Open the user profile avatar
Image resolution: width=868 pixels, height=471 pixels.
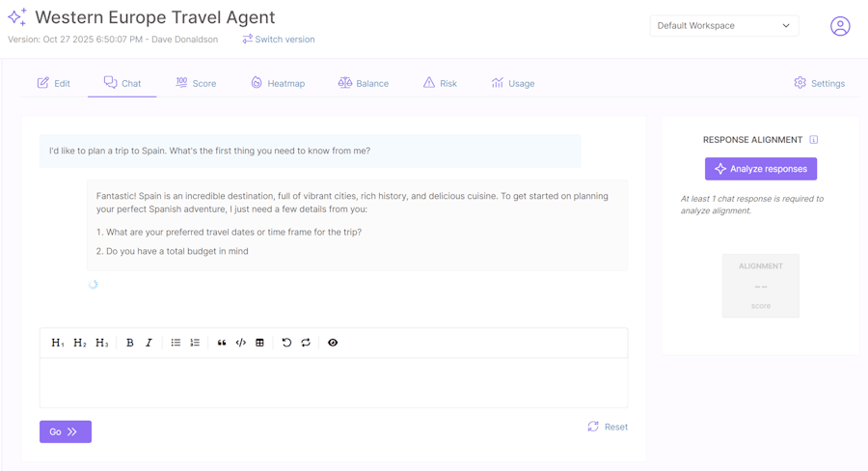840,26
